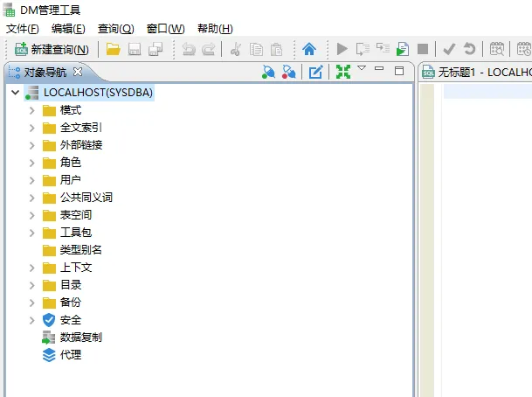Click the green connect plug icon
Screen dimensions: 532x397
268,72
